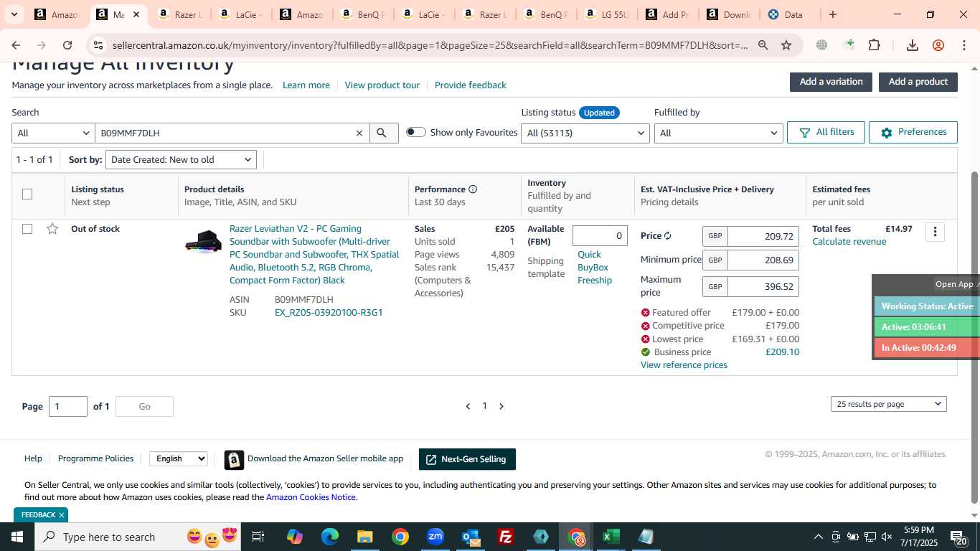Switch to the LG 55U browser tab
Image resolution: width=980 pixels, height=551 pixels.
point(607,14)
